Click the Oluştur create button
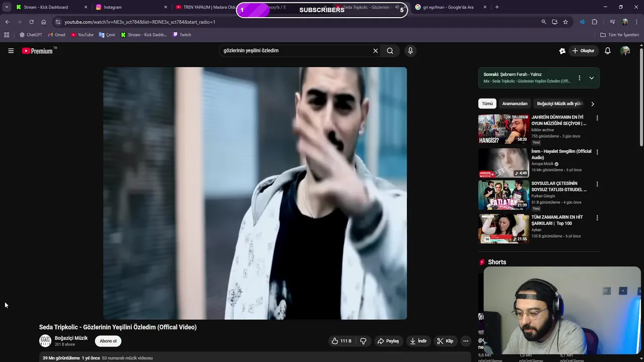 (583, 51)
